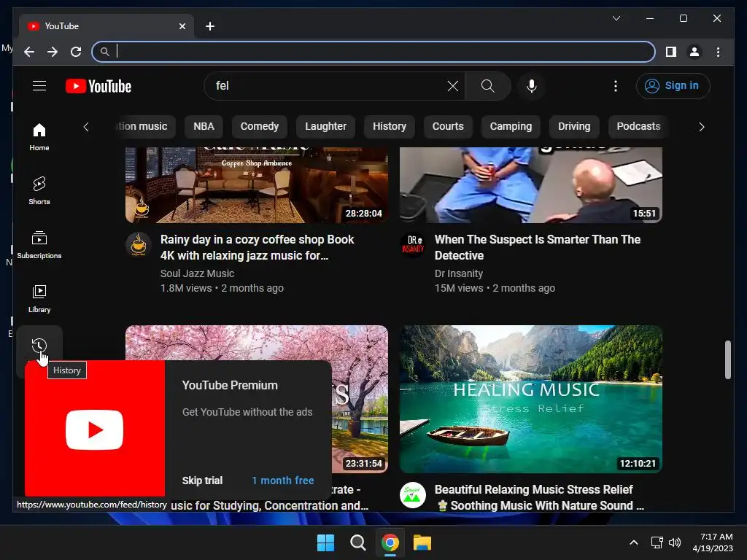Focus the Chrome address bar
Viewport: 747px width, 560px height.
(x=373, y=52)
